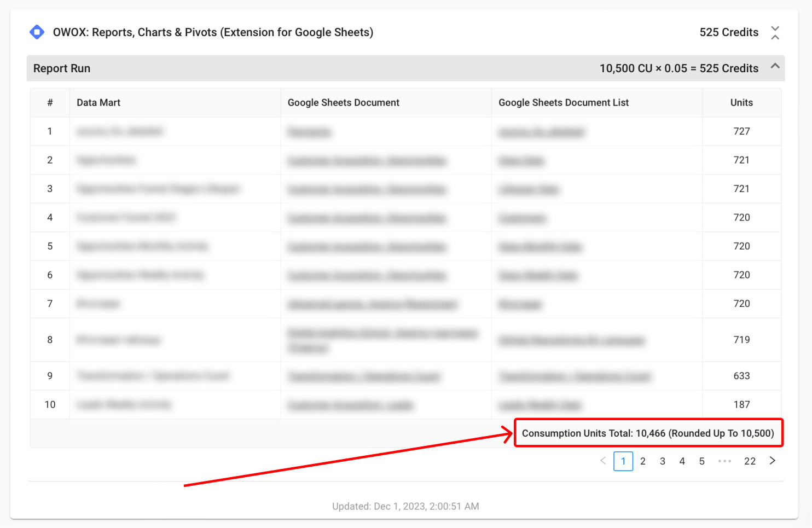Collapse the OWOX extension section using double chevron

pyautogui.click(x=775, y=33)
